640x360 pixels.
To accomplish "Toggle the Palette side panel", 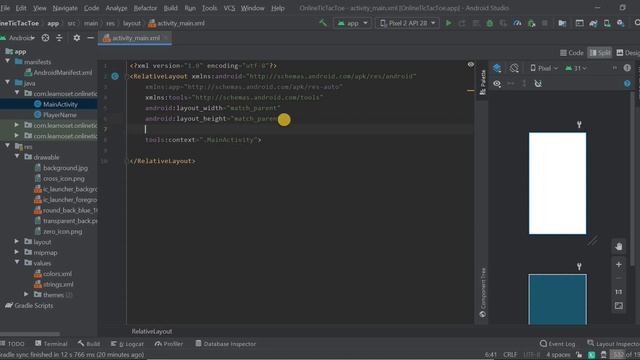I will 483,82.
